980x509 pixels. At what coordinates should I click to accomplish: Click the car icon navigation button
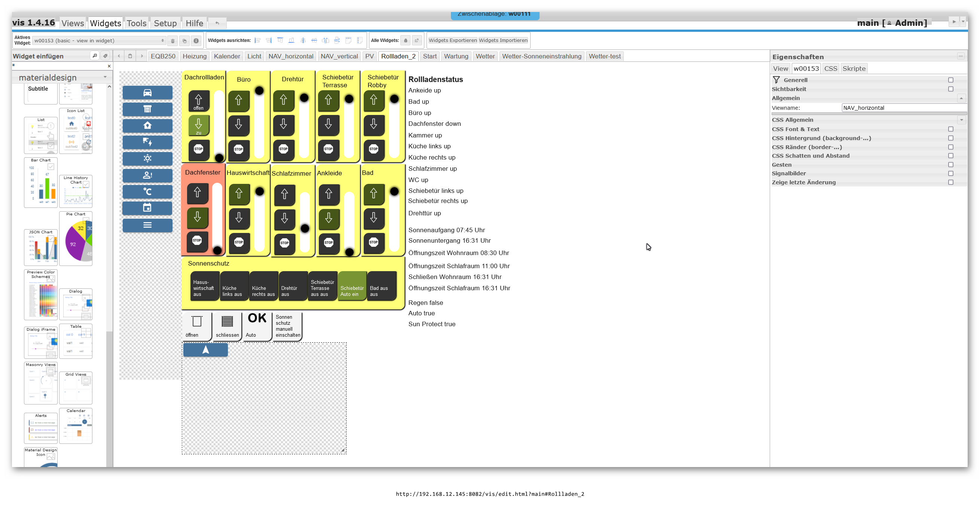[147, 93]
